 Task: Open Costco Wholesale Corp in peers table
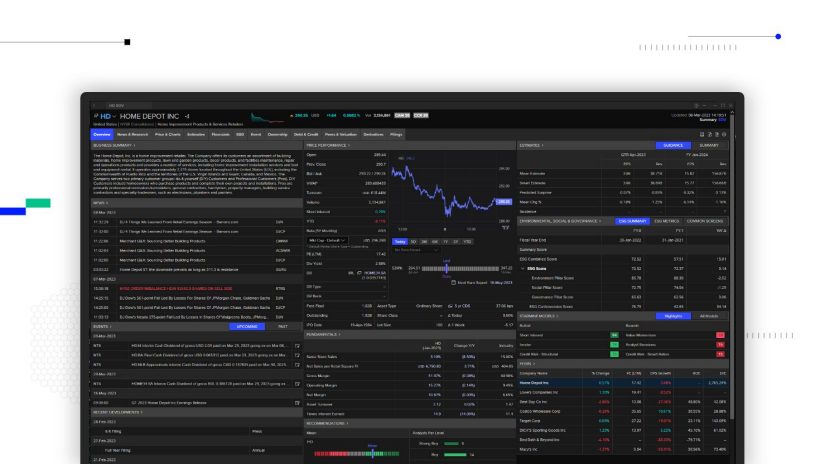(x=540, y=411)
